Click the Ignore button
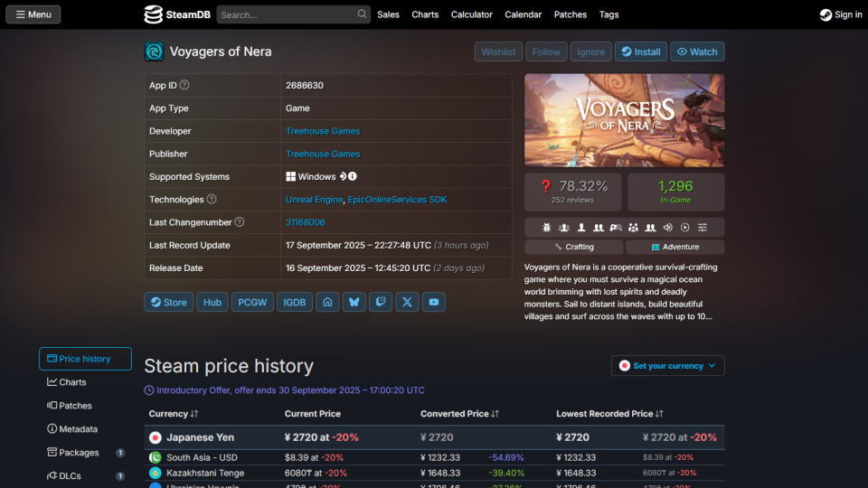 [x=590, y=52]
